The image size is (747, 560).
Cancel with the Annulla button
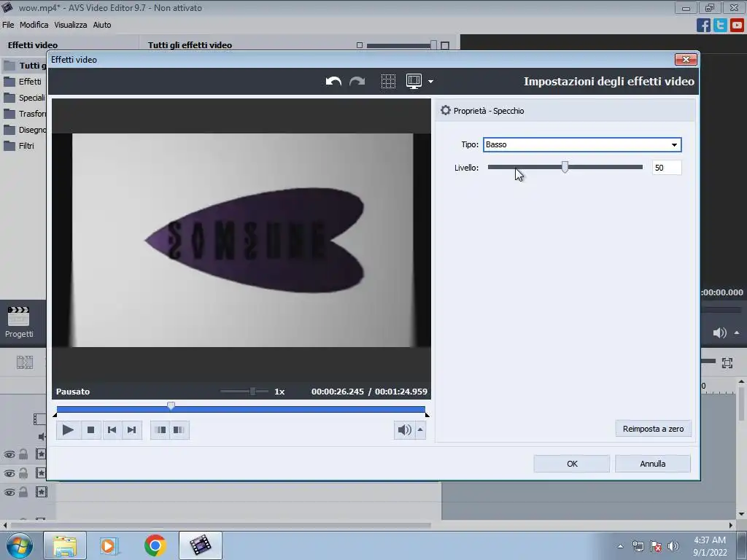653,464
